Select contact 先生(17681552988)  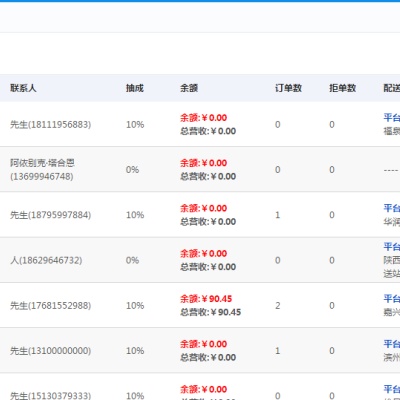(x=50, y=306)
